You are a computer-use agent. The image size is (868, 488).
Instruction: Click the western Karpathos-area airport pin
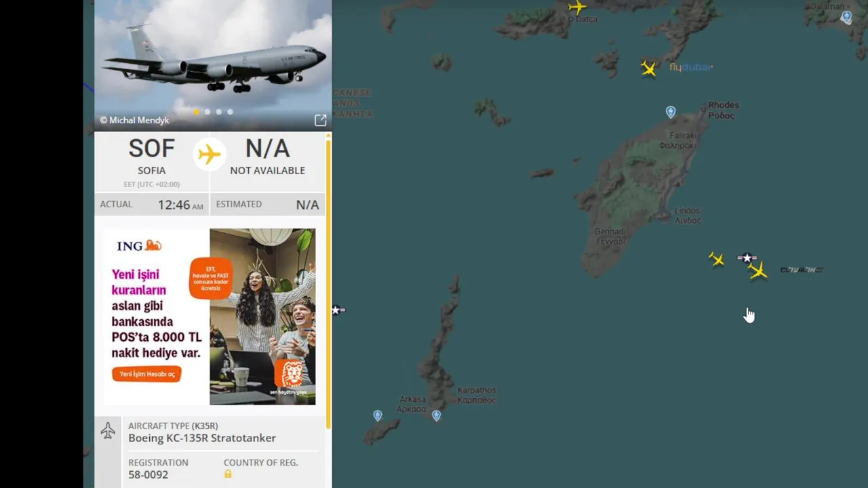point(378,415)
